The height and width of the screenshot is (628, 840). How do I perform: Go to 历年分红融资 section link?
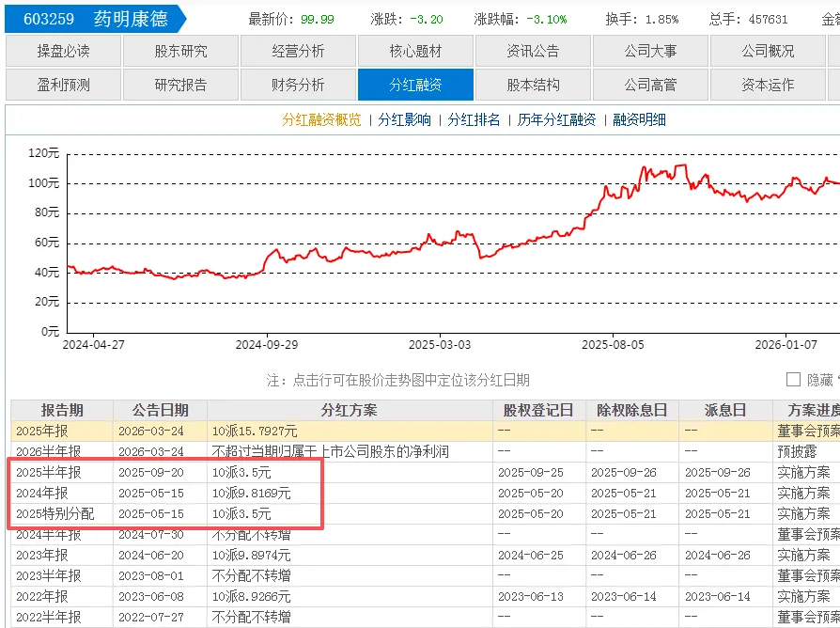[x=556, y=120]
